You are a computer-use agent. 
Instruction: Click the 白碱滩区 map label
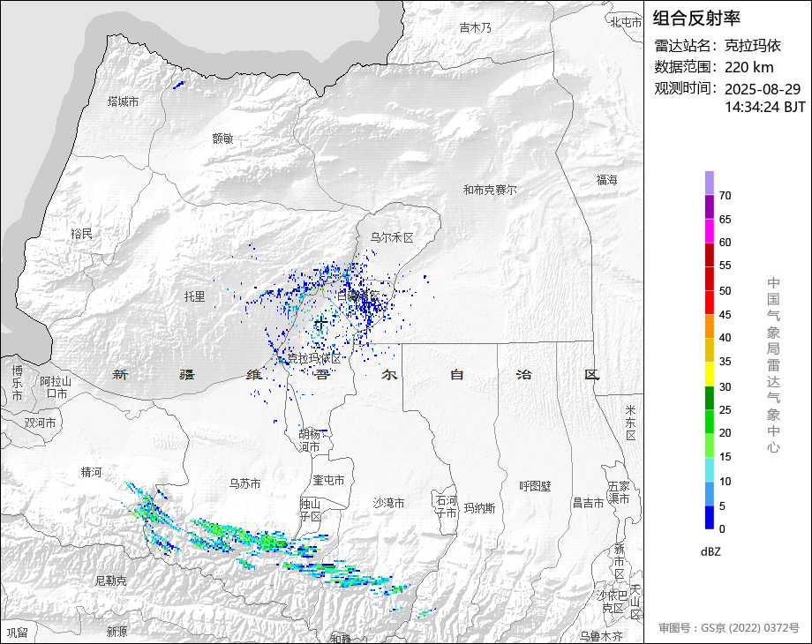(x=358, y=296)
